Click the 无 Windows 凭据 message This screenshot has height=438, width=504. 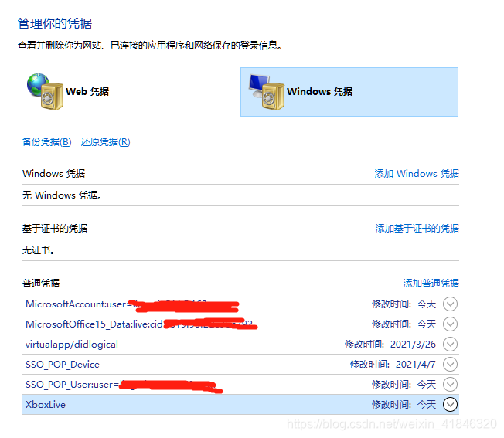pos(62,195)
